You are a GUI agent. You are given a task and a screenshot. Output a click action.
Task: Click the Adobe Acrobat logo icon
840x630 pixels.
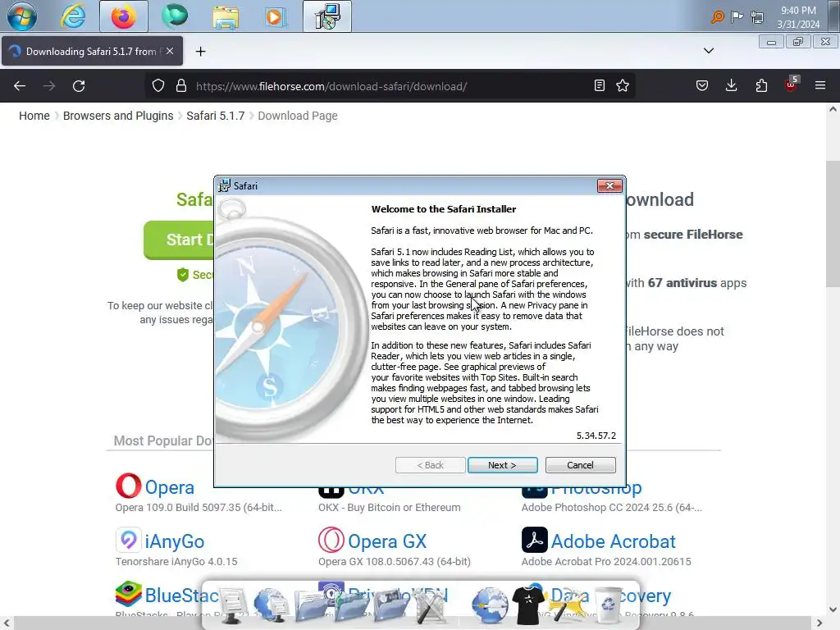tap(535, 540)
